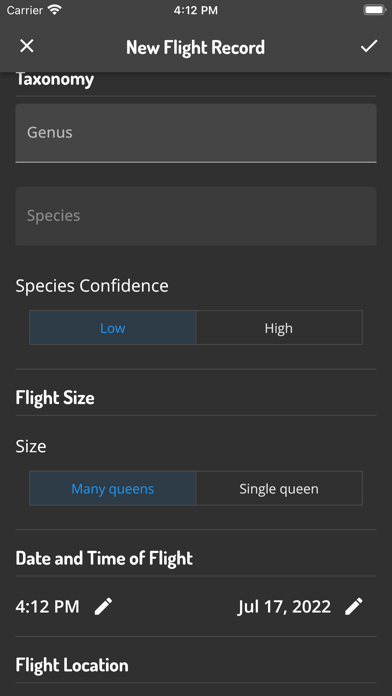Image resolution: width=392 pixels, height=696 pixels.
Task: Tap the Taxonomy section header
Action: point(55,79)
